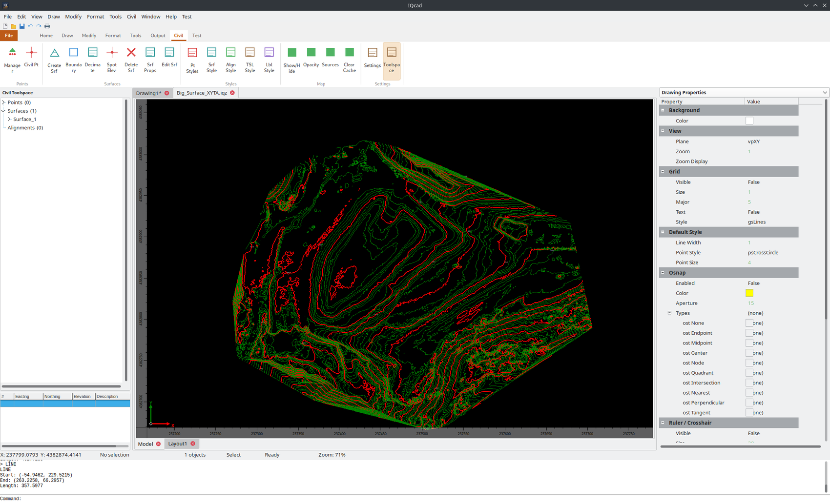
Task: Open TSL Style
Action: click(x=249, y=60)
